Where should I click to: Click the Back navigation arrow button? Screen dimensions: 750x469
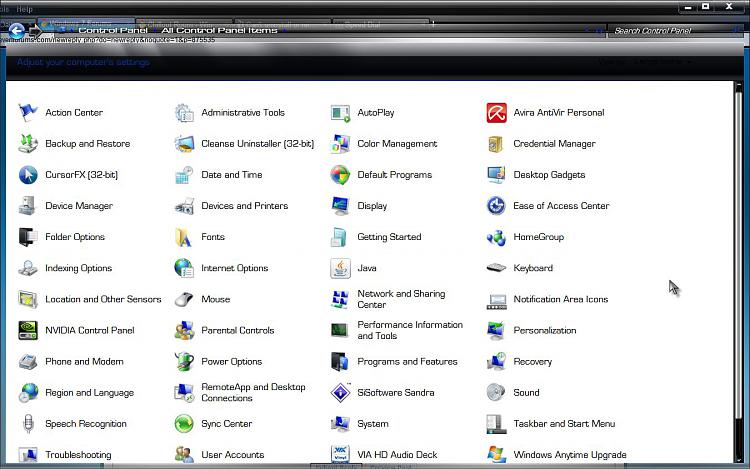coord(17,31)
